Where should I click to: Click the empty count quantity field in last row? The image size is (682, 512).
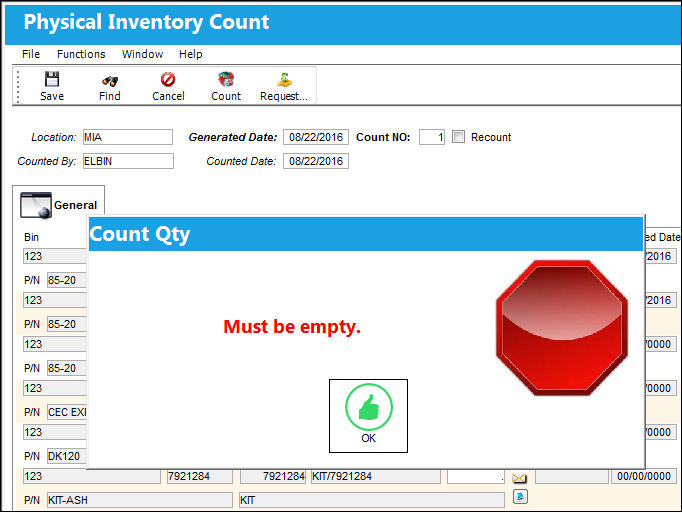point(476,476)
